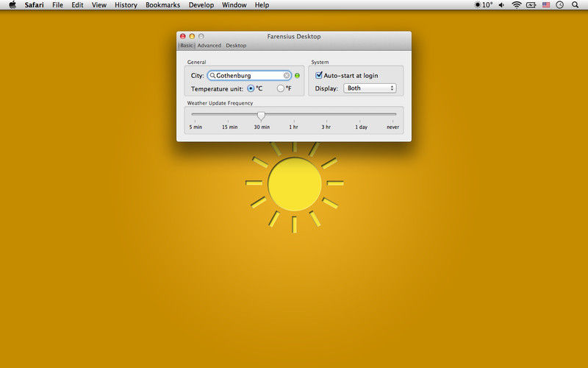Open the Safari menu

34,5
